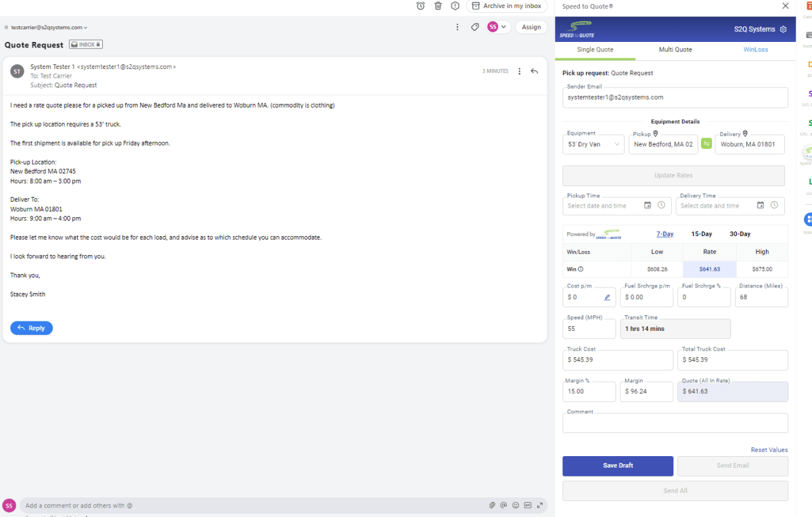Click the Save Draft button
The image size is (812, 517).
(618, 466)
